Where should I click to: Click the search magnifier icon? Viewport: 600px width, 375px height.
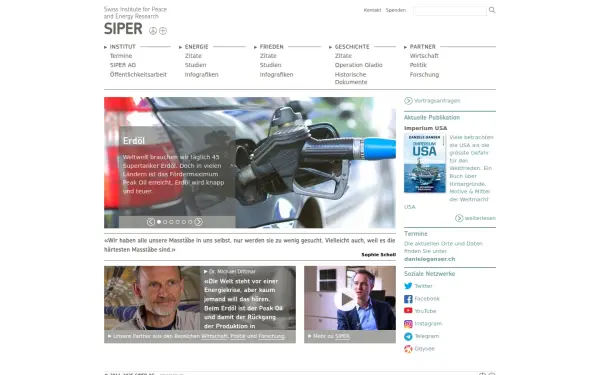492,10
